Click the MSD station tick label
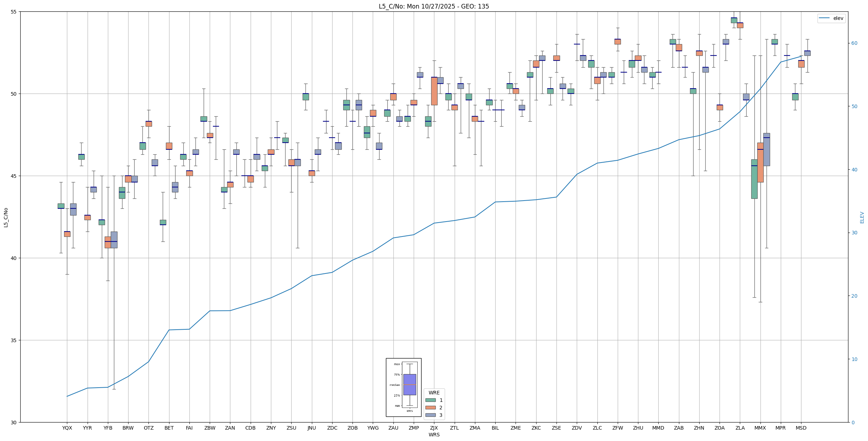 coord(801,428)
